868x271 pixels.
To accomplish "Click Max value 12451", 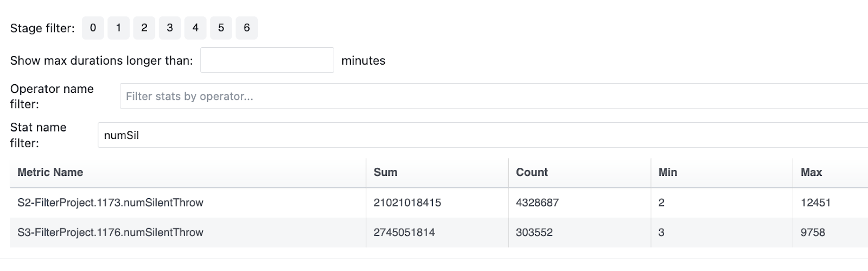I will [815, 203].
